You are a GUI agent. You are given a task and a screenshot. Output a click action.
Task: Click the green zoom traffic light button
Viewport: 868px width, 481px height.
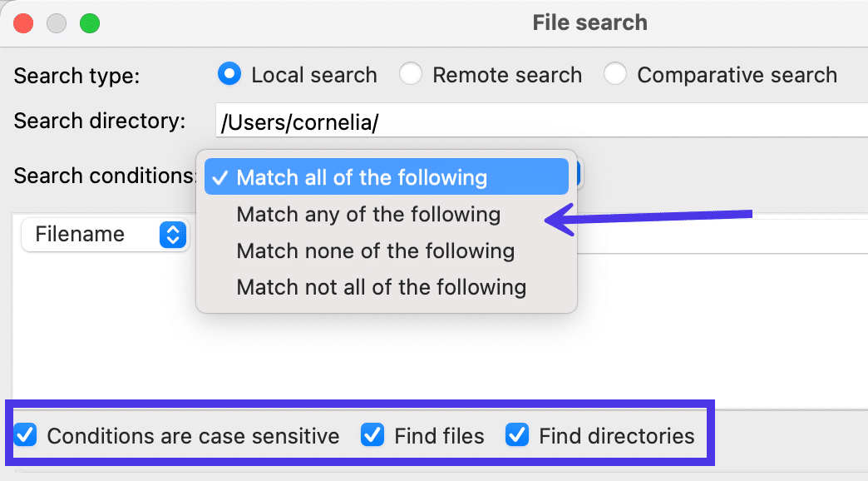tap(90, 22)
